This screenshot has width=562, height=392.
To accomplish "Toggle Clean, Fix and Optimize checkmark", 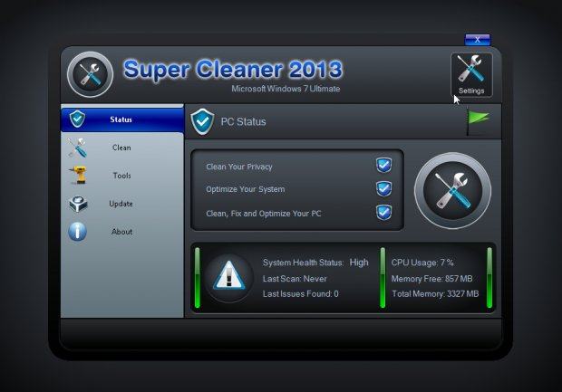I will tap(383, 212).
